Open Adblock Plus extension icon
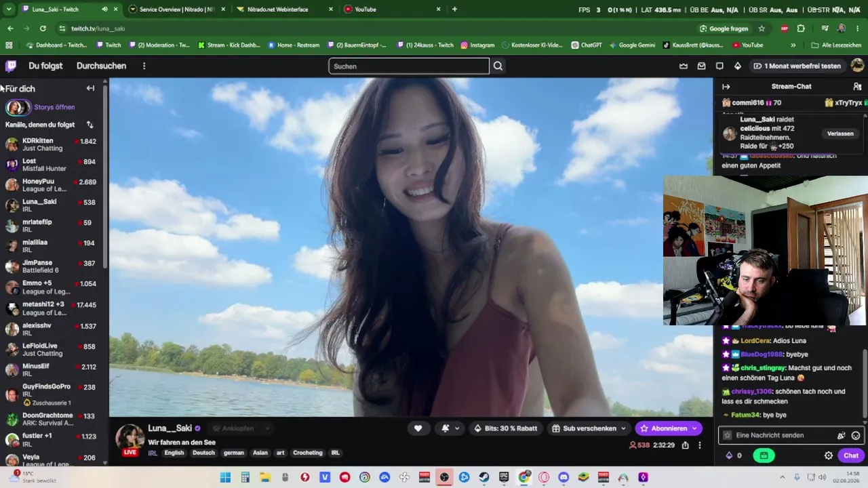 785,28
